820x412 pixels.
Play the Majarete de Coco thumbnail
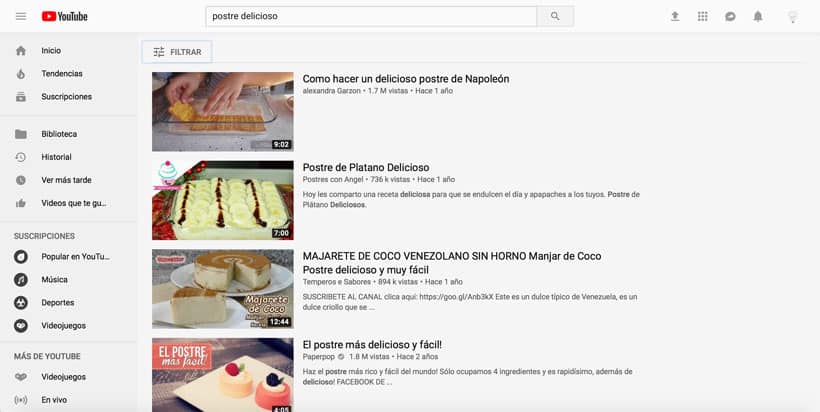click(x=223, y=289)
